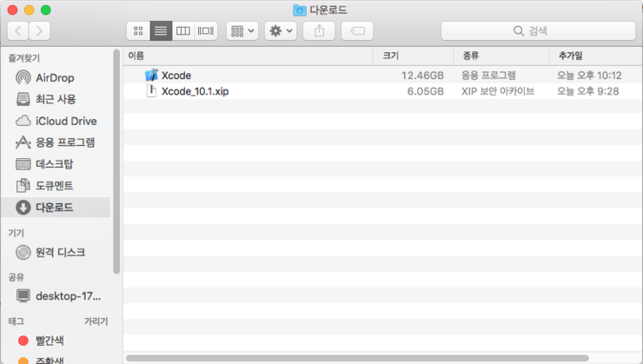The width and height of the screenshot is (643, 364).
Task: Click 가리기 to hide tags section
Action: [x=95, y=321]
